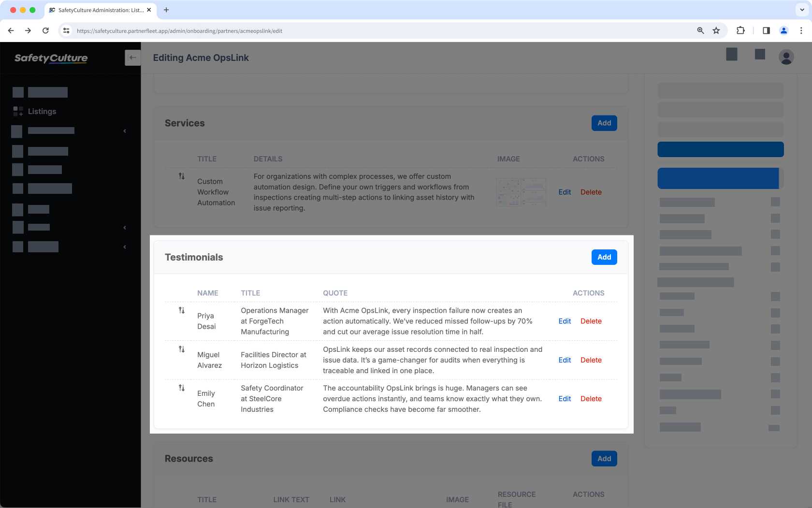Click the Priya Desai name cell

[x=206, y=321]
